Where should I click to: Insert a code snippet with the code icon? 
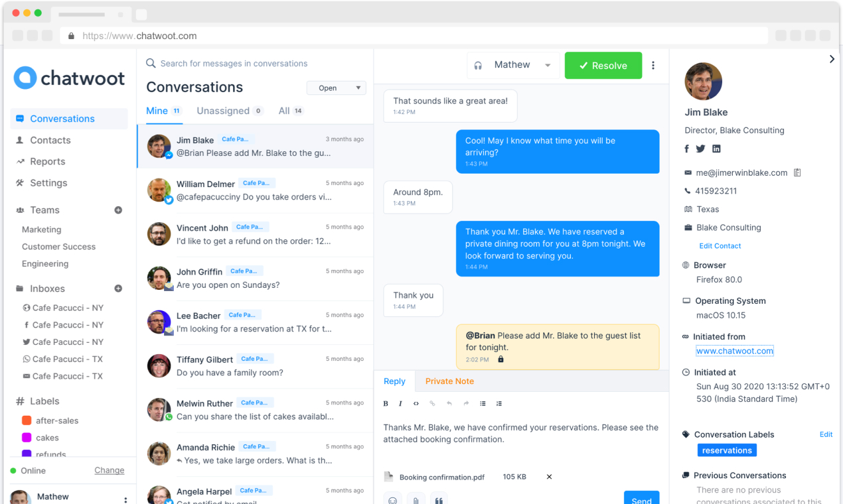pos(416,403)
